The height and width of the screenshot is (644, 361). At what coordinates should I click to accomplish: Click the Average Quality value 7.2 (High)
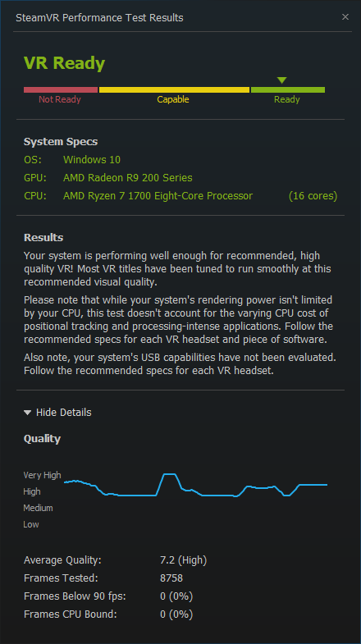pos(184,560)
